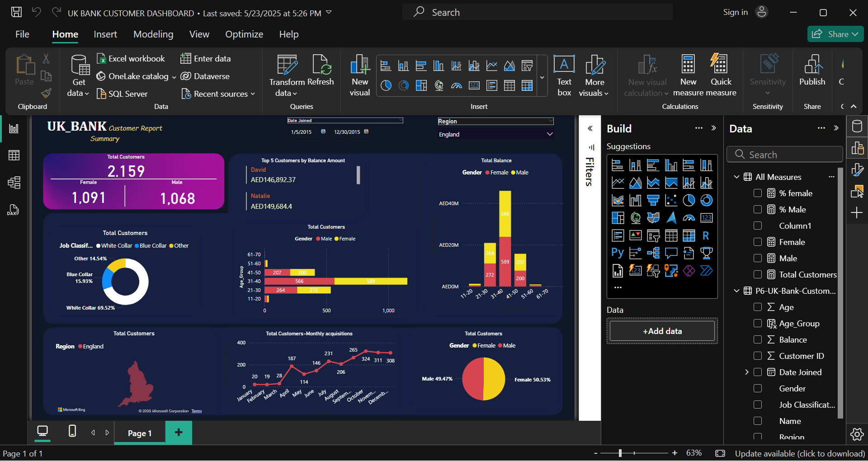Refresh the data queries

[x=321, y=70]
